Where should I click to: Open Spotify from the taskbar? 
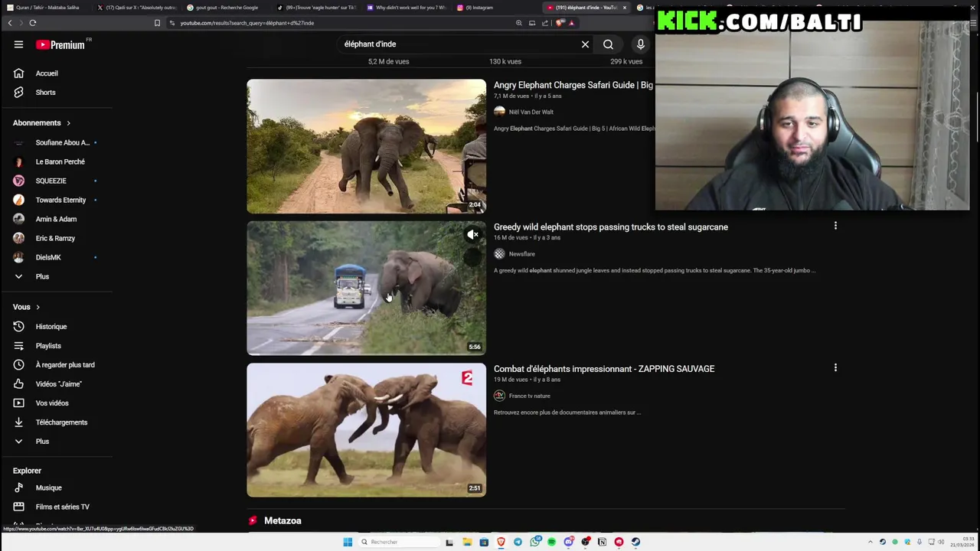(551, 542)
